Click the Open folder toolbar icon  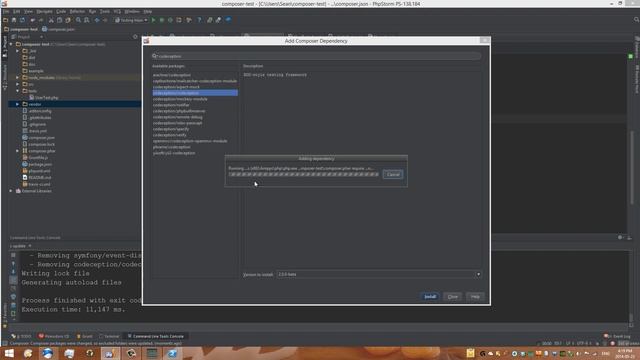[6, 20]
